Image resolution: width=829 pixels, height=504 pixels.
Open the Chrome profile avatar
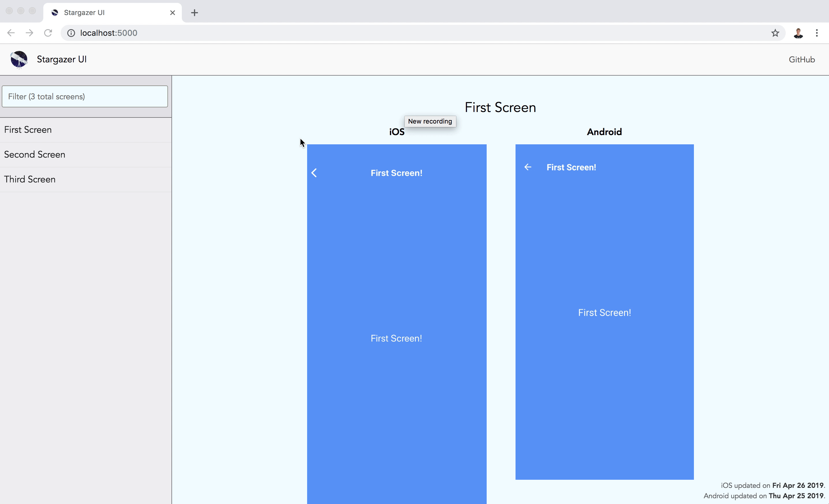coord(798,33)
